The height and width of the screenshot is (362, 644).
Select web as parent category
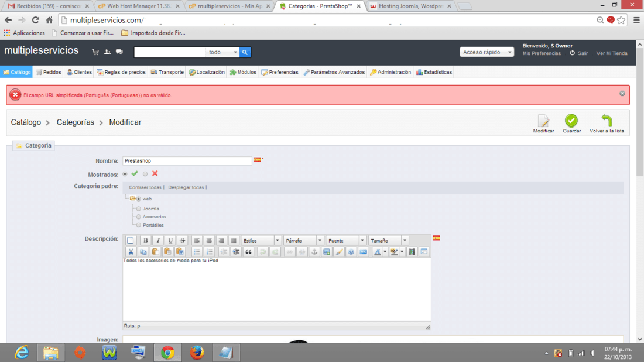138,199
